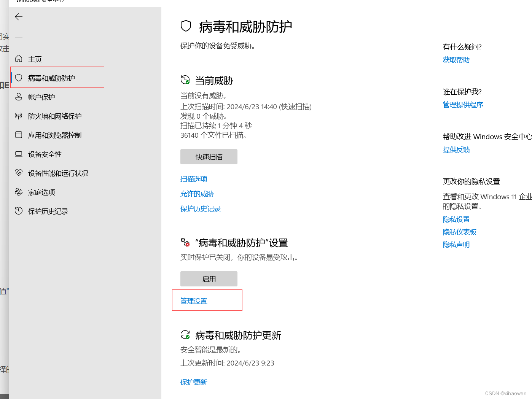Click the gear warning icon for 病毒和威胁防护设置
The image size is (532, 399).
tap(185, 242)
